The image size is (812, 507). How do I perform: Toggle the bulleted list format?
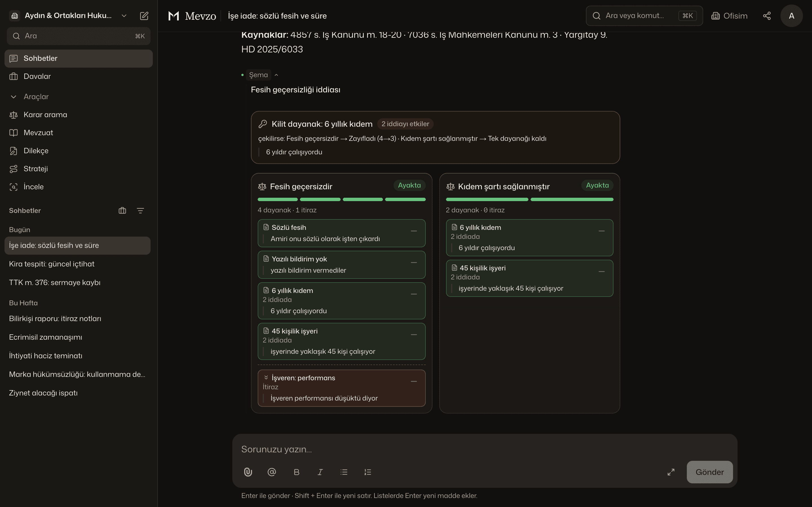pyautogui.click(x=344, y=472)
